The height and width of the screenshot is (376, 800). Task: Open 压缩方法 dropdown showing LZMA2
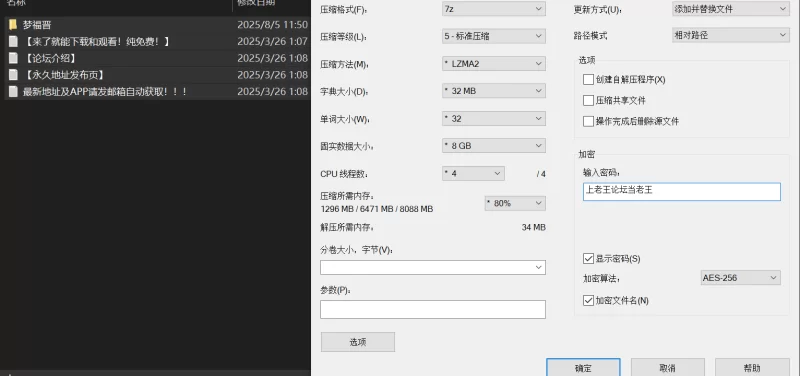point(493,64)
